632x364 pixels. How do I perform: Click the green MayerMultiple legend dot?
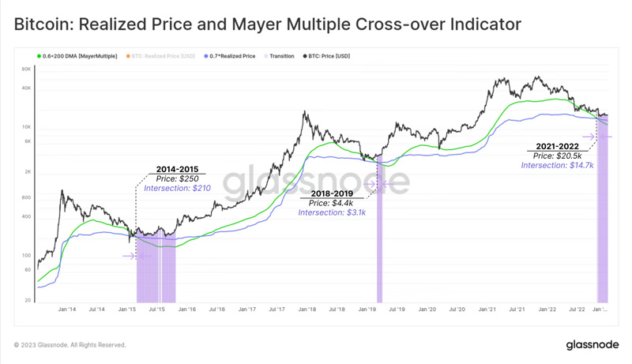39,56
